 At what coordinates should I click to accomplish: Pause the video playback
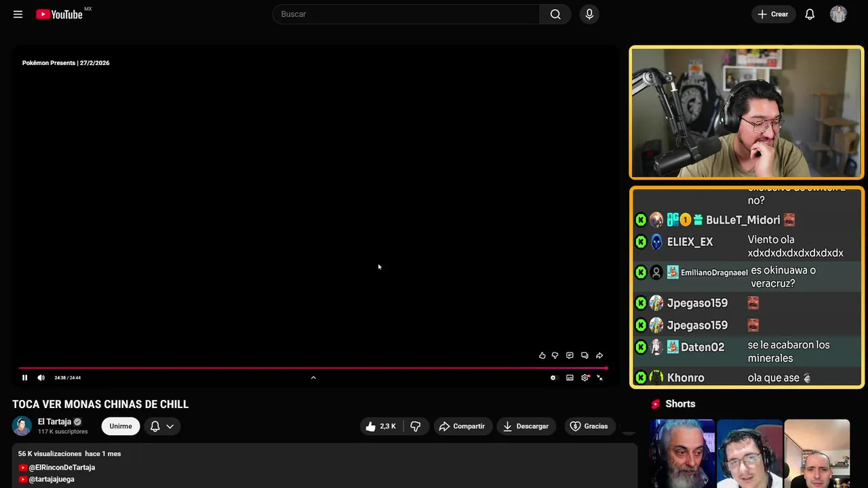point(24,378)
